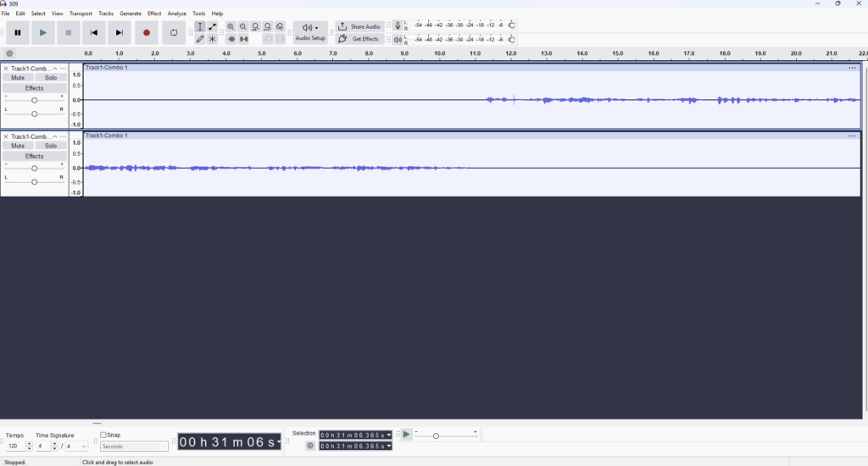Screen dimensions: 868x466
Task: Open the Transport menu
Action: point(81,14)
